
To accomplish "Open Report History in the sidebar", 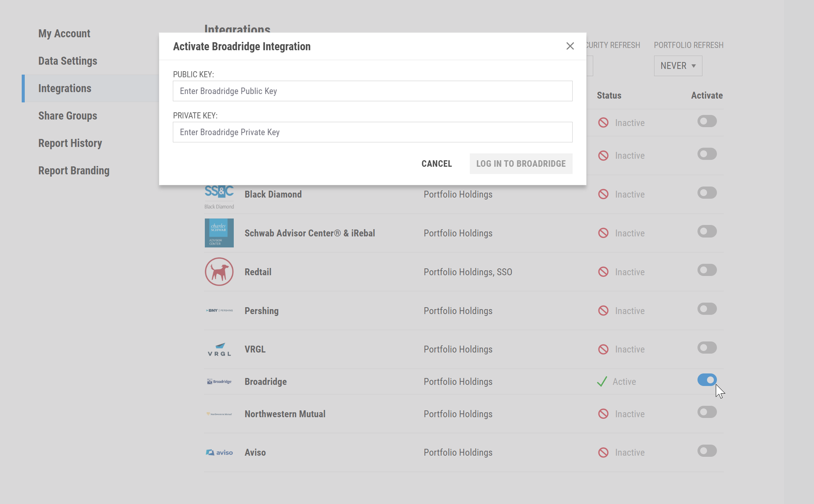I will 70,143.
